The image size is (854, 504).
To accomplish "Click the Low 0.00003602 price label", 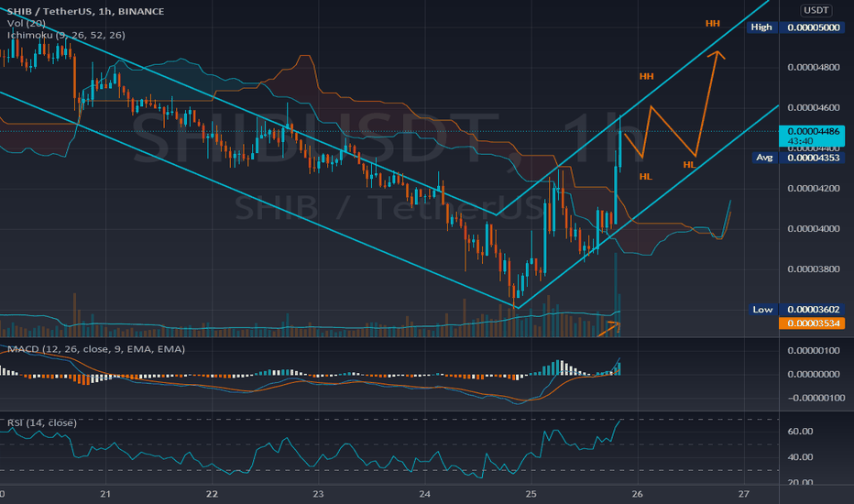I will (797, 310).
